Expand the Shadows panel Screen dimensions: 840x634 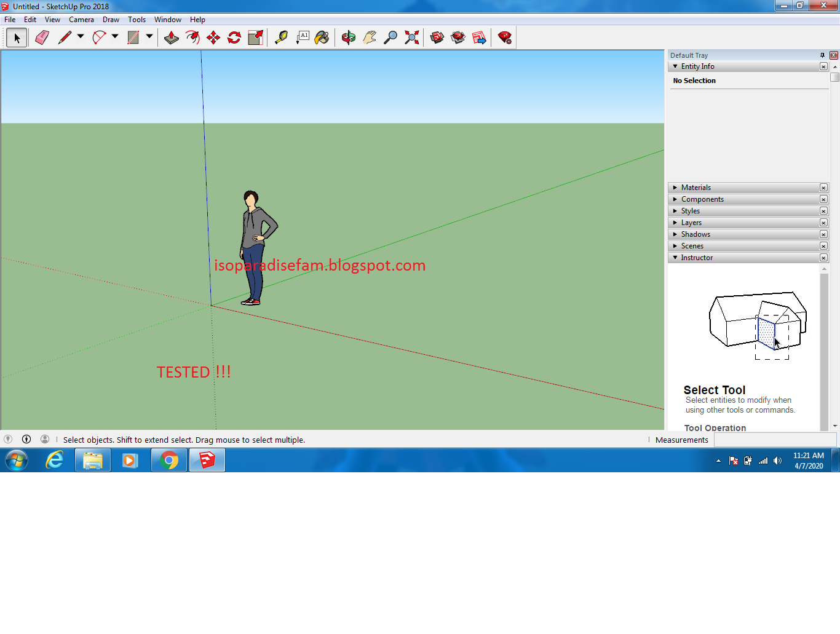coord(675,234)
